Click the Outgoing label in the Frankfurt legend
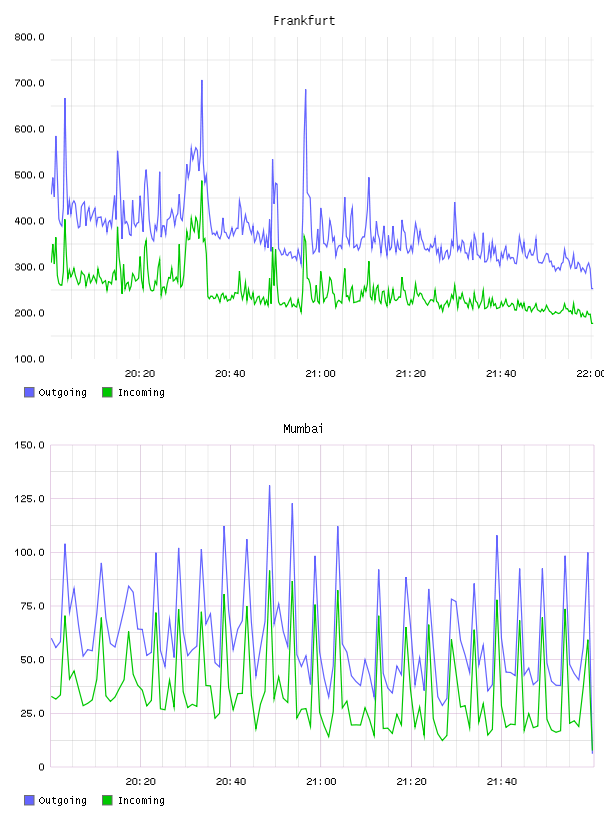Viewport: 608px width, 816px height. pos(62,392)
